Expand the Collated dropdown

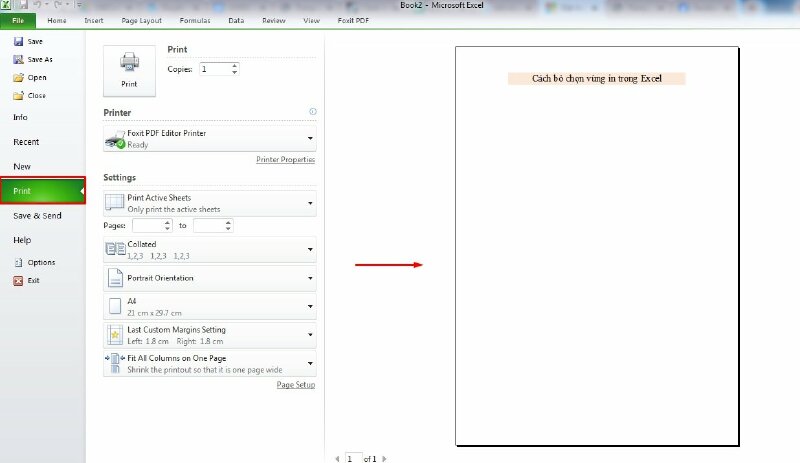pos(210,249)
